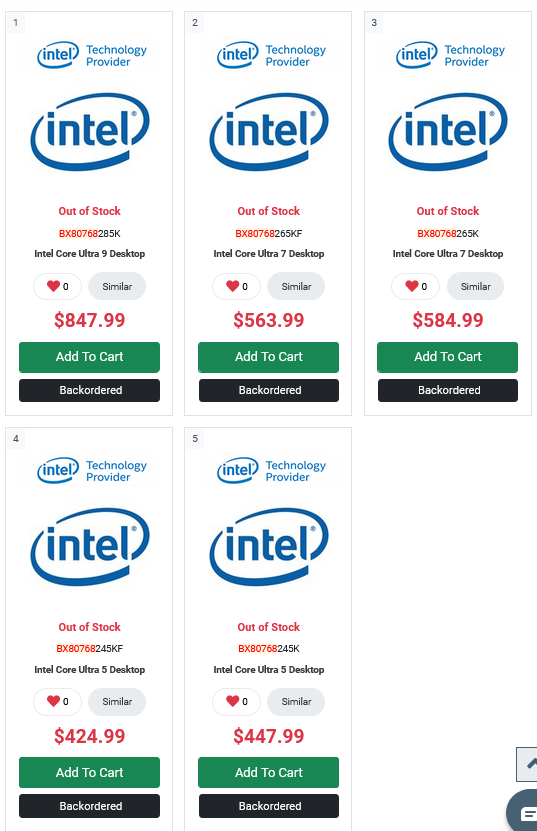Click heart icon on $447.99 product

pyautogui.click(x=233, y=701)
